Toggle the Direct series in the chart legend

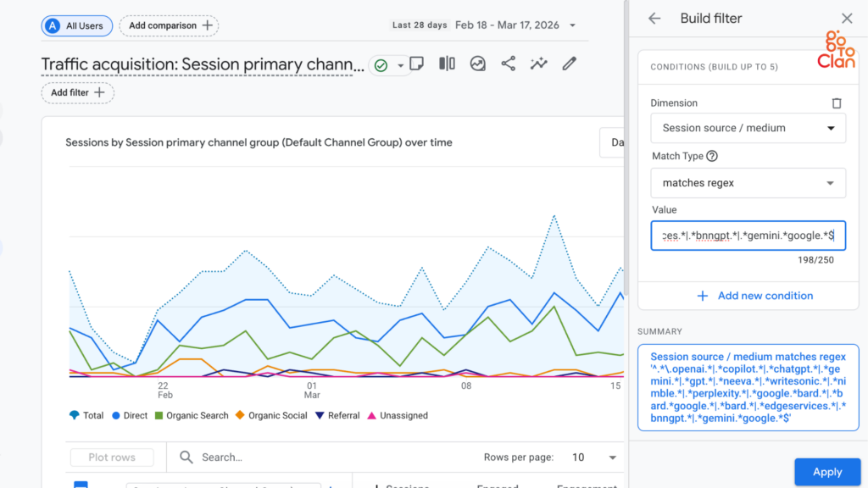(x=129, y=415)
